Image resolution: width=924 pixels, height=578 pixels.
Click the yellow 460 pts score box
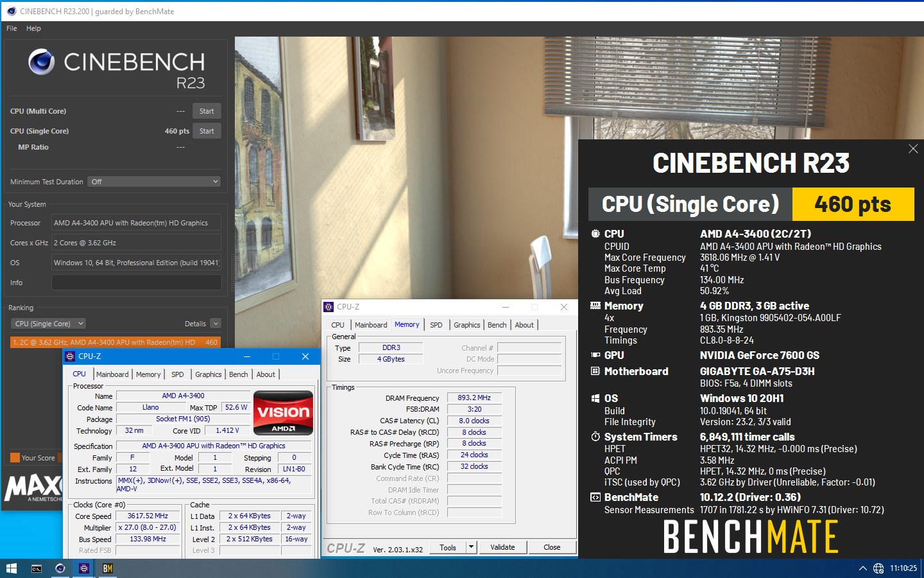(x=853, y=204)
